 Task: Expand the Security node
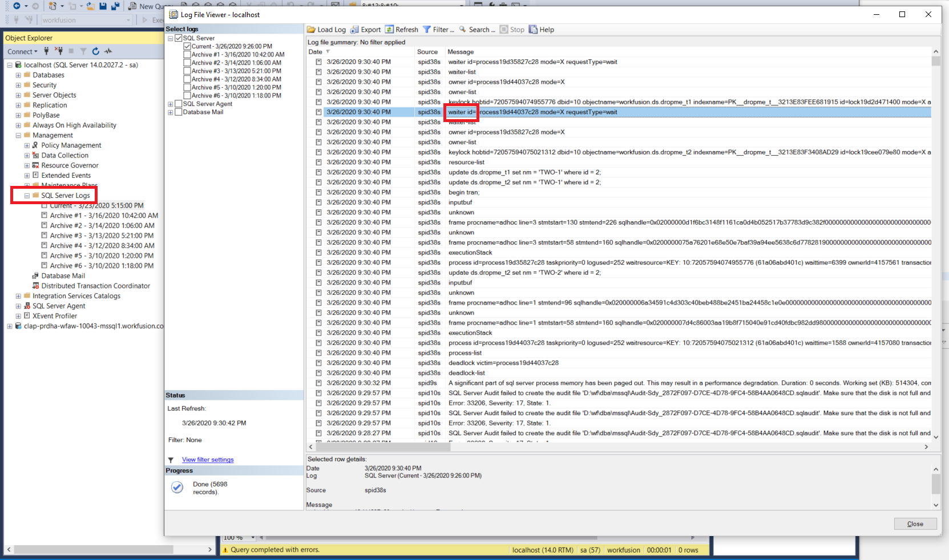[18, 85]
